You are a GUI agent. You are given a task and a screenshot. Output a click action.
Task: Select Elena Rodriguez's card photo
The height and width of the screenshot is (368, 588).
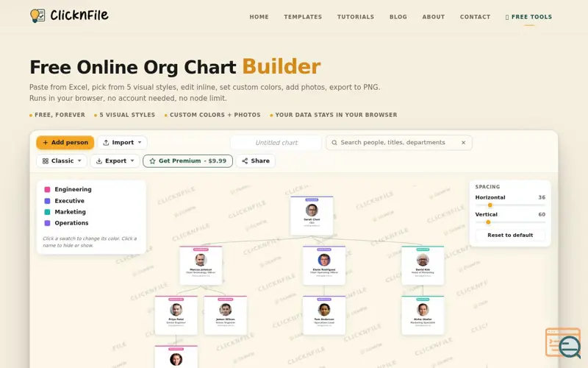pos(324,260)
